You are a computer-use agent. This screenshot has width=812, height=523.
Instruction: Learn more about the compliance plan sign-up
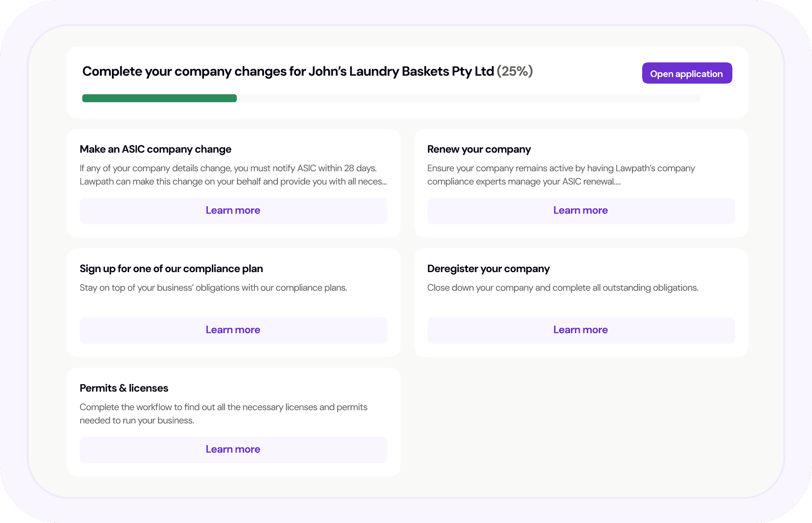point(233,330)
